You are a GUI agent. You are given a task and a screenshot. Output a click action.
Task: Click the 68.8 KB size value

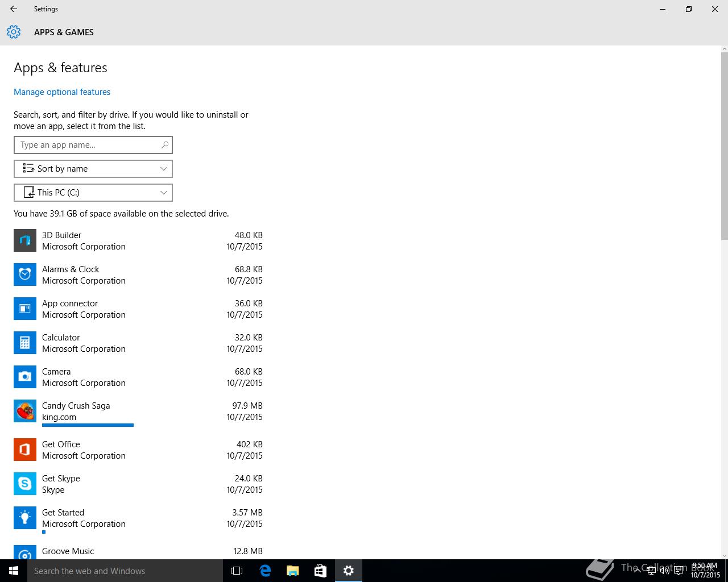[249, 269]
